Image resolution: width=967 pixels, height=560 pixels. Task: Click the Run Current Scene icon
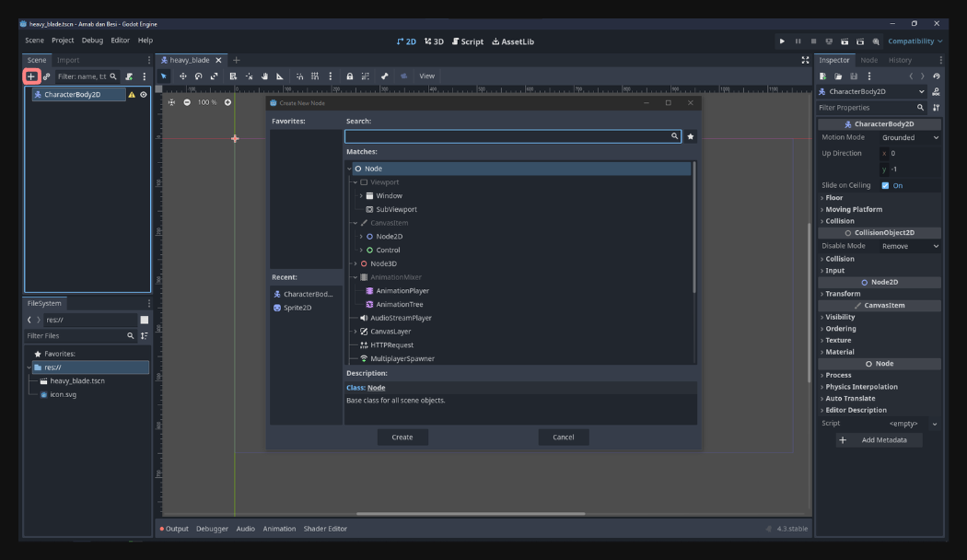845,41
